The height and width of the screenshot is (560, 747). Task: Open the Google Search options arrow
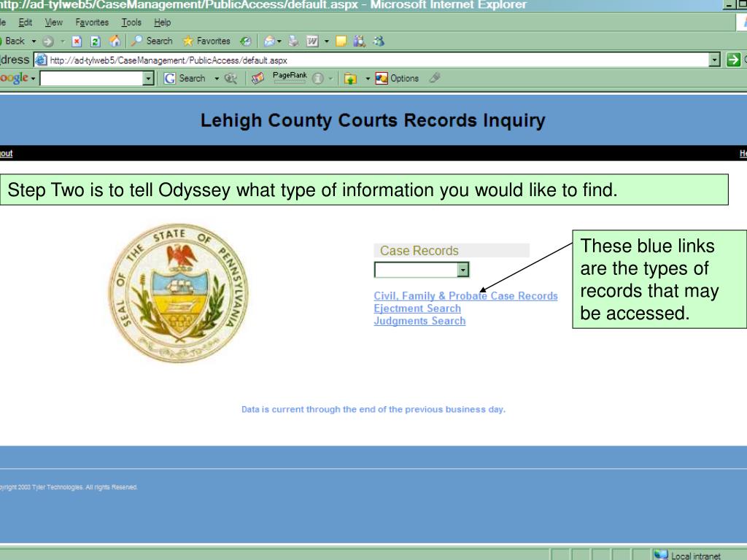pos(217,79)
